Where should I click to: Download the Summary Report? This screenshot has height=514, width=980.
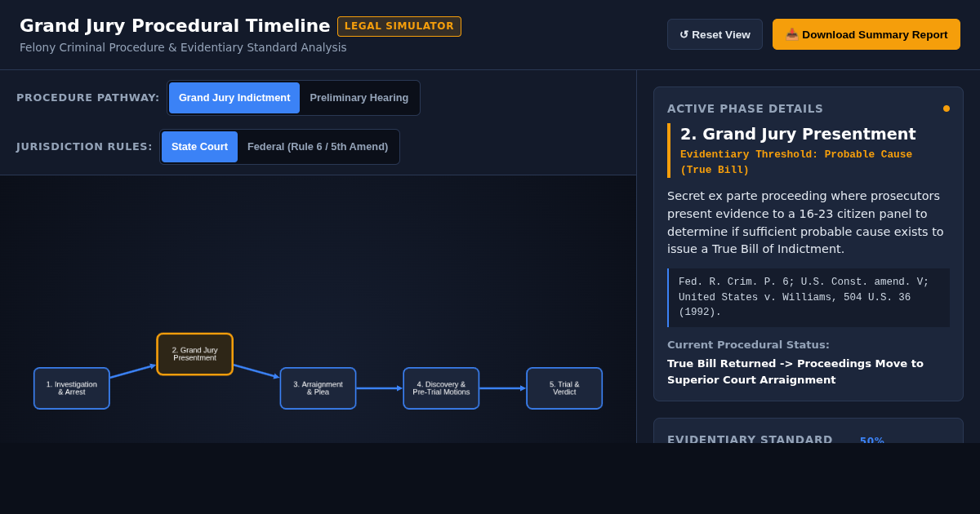click(x=866, y=34)
